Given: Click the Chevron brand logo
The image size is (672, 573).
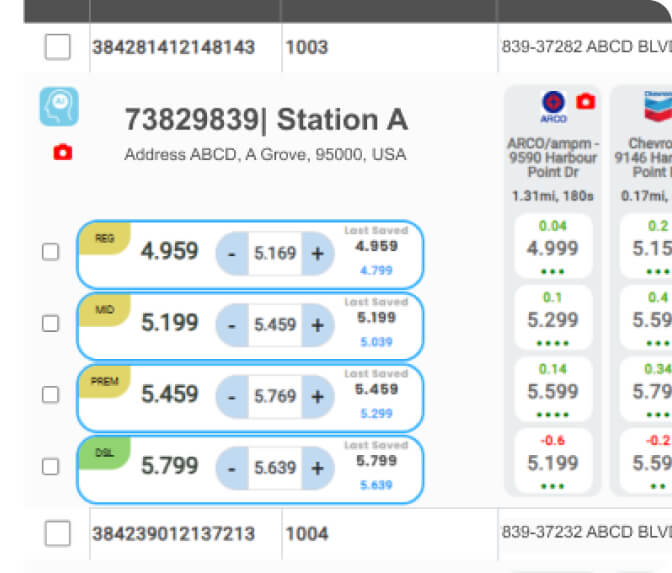Looking at the screenshot, I should pyautogui.click(x=658, y=106).
